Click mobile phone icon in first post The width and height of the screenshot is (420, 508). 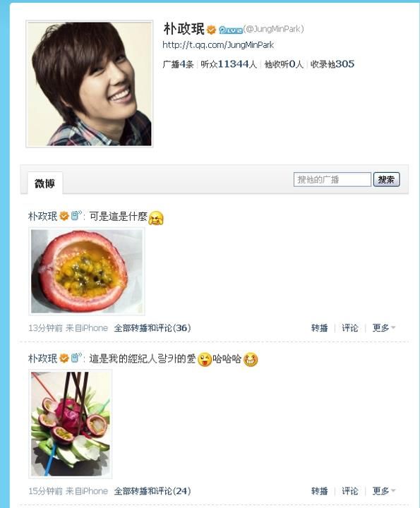(x=76, y=215)
